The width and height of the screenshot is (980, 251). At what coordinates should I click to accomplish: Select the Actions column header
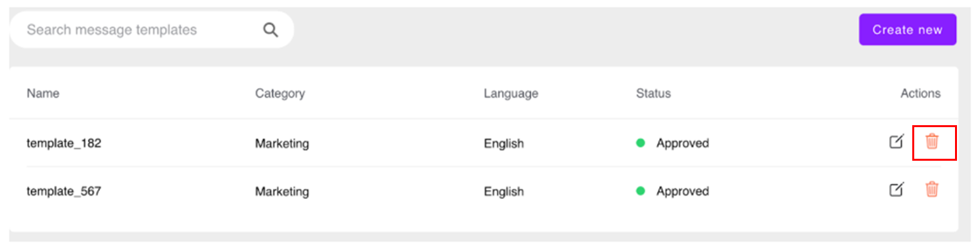pyautogui.click(x=921, y=94)
